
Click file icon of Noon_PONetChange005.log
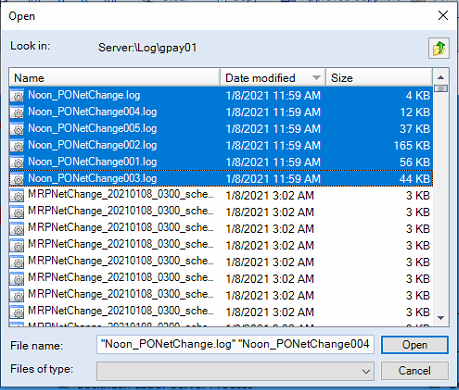point(17,129)
